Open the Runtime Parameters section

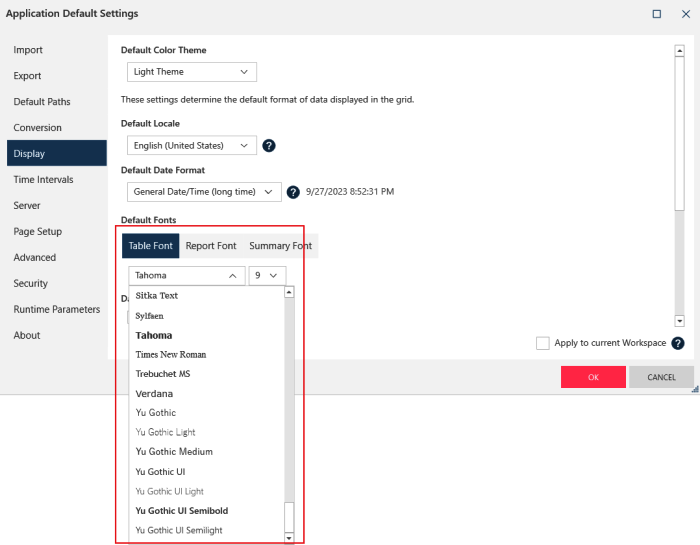tap(57, 309)
